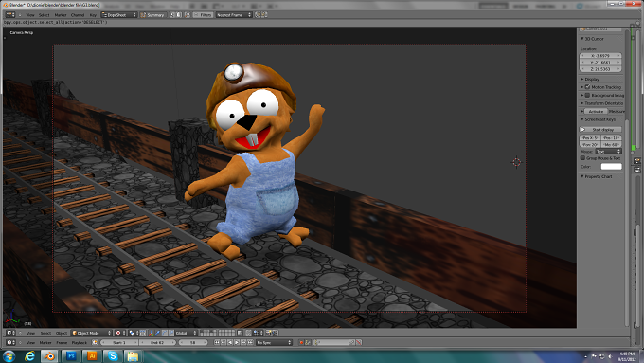
Task: Click the End frame field
Action: point(157,342)
